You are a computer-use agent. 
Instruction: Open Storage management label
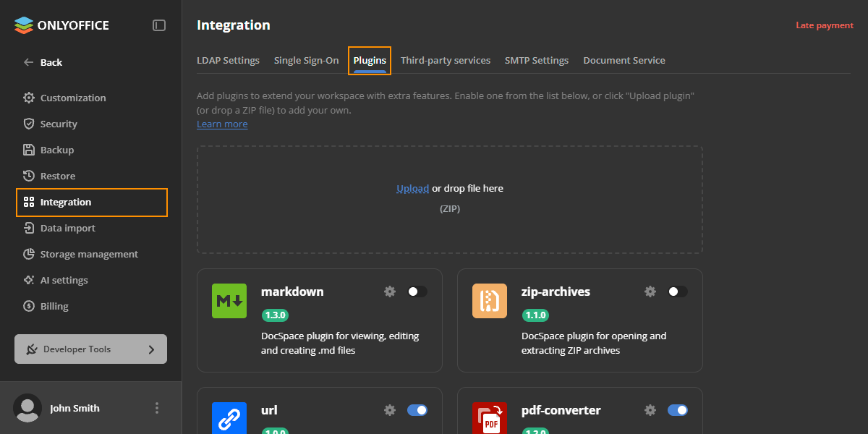(x=89, y=254)
